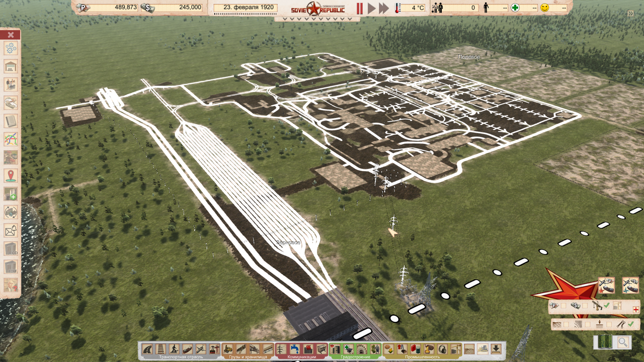Select the red barrel oil industry icon
Image resolution: width=644 pixels, height=362 pixels.
click(415, 349)
